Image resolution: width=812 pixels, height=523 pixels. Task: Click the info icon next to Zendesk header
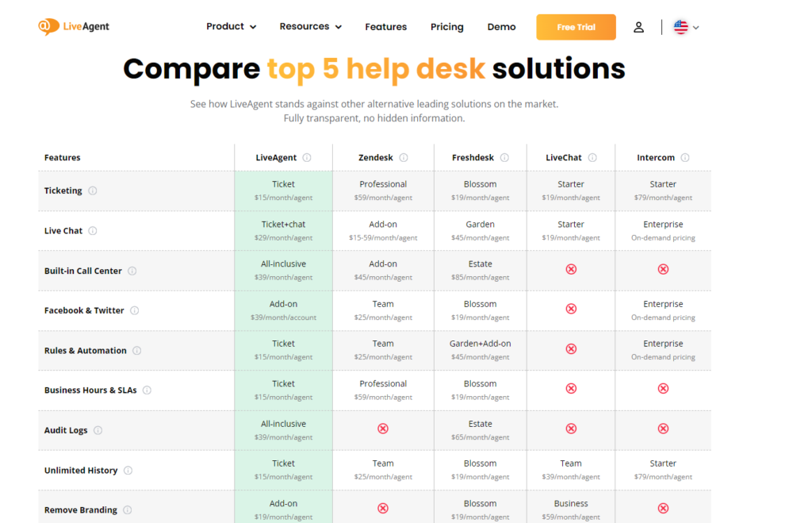pyautogui.click(x=404, y=157)
